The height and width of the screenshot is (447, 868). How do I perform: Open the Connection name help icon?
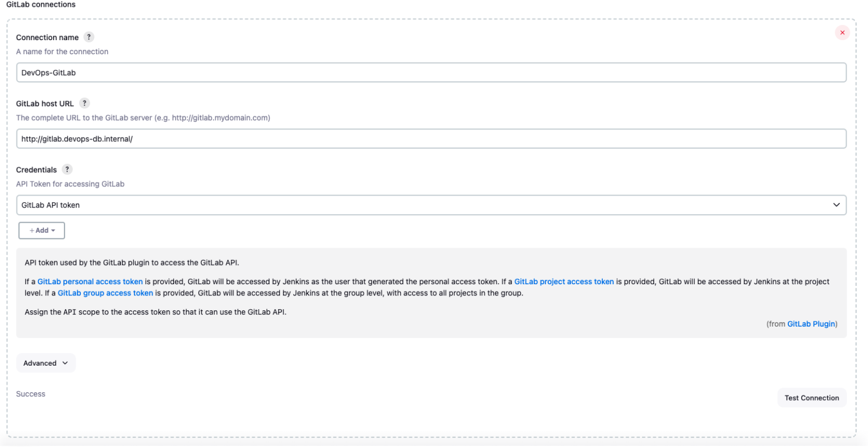click(x=89, y=37)
